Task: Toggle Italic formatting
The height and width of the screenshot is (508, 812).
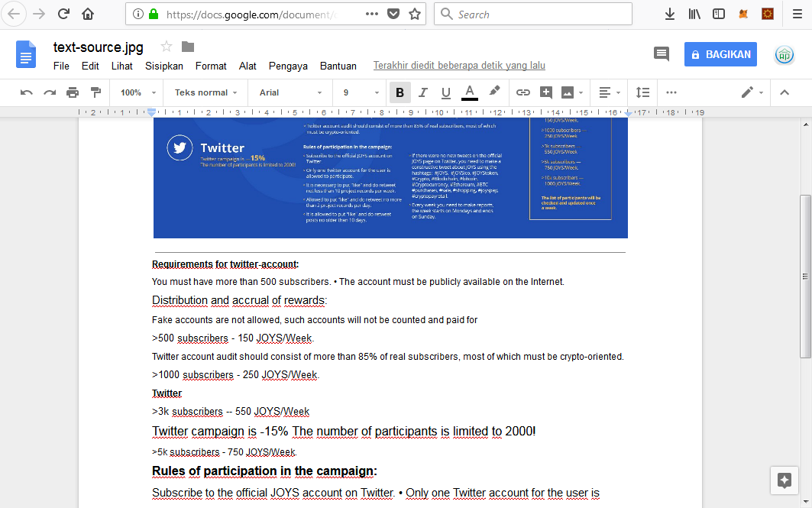Action: point(423,92)
